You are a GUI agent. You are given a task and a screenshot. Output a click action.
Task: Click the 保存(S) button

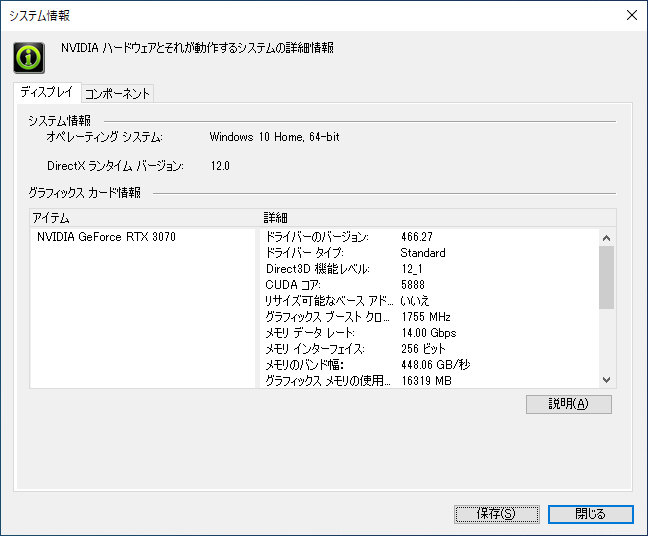click(x=496, y=514)
